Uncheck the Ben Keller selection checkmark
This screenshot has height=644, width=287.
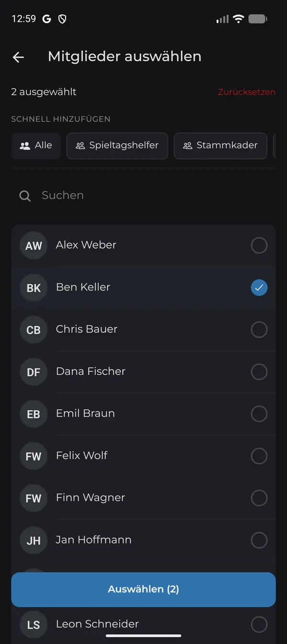(x=259, y=287)
